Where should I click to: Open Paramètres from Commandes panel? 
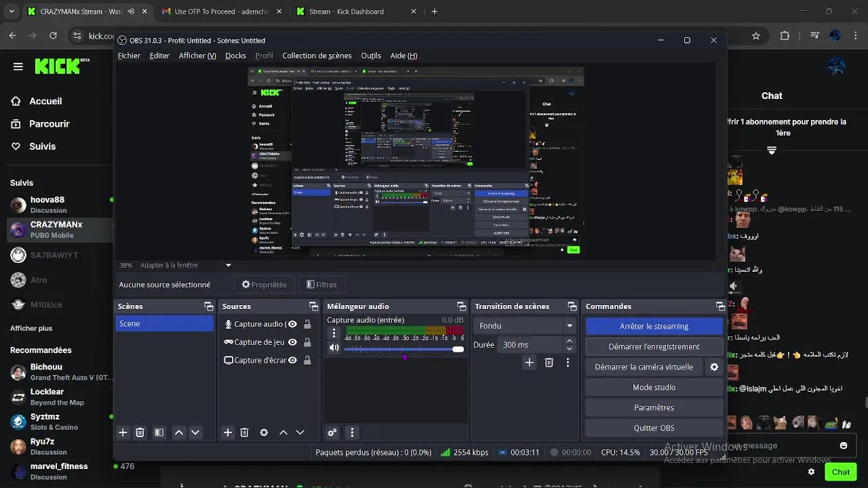[x=654, y=407]
